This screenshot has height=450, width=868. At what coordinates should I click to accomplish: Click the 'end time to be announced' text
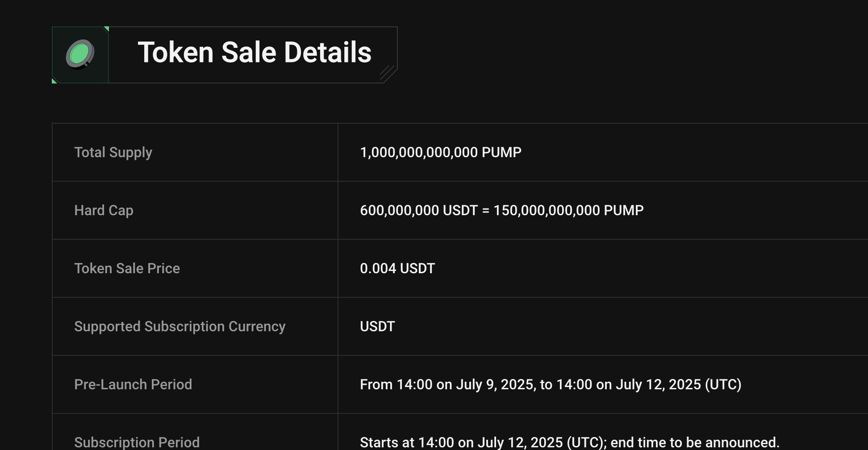(x=694, y=442)
